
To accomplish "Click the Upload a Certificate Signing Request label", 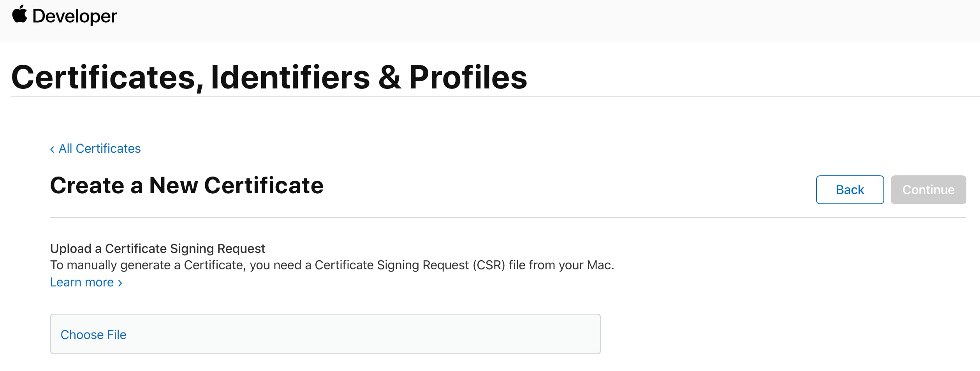I will click(x=157, y=248).
